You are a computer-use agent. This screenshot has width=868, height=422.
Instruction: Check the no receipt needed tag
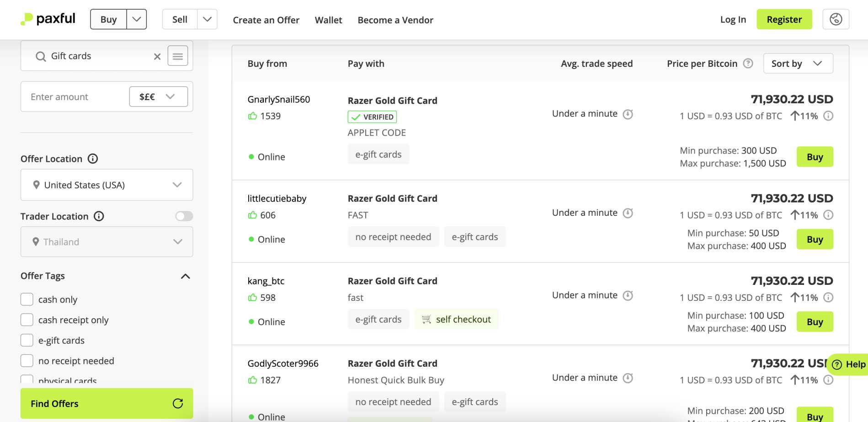pyautogui.click(x=27, y=361)
